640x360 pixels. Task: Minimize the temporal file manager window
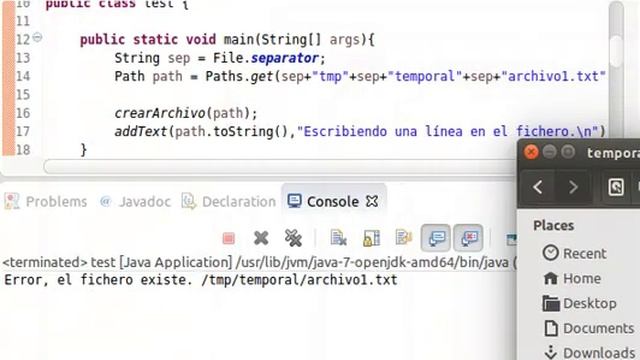[549, 152]
